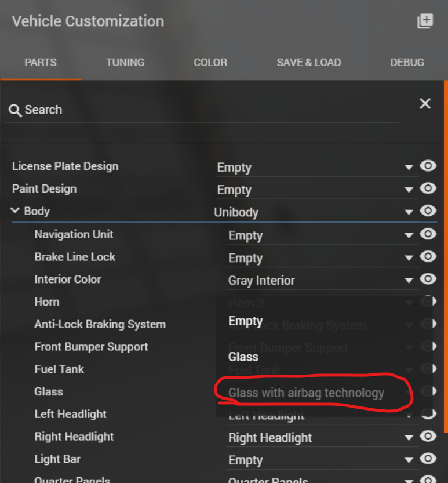
Task: Toggle Right Headlight visibility eye
Action: pyautogui.click(x=428, y=437)
